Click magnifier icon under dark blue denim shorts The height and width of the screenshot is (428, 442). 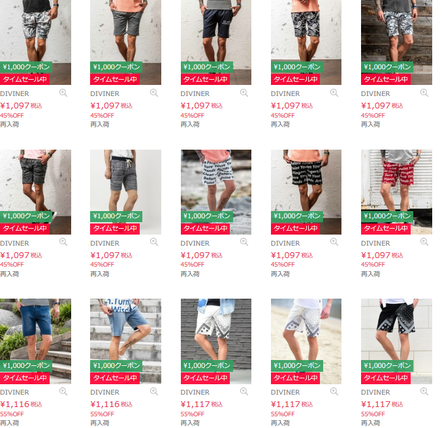coord(63,391)
